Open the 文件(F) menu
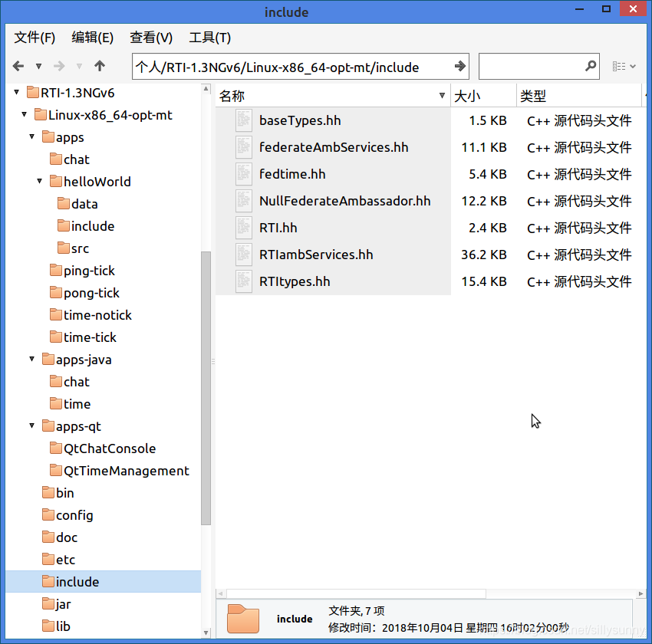 click(35, 38)
